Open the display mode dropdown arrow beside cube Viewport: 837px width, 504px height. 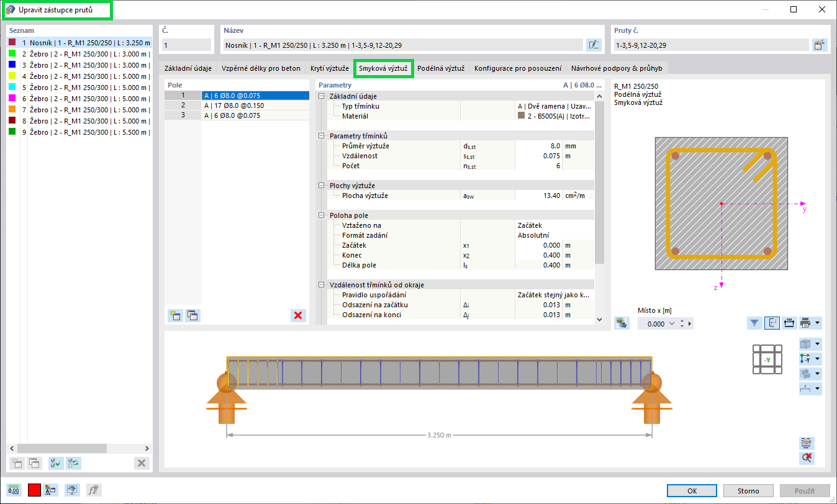(x=818, y=344)
